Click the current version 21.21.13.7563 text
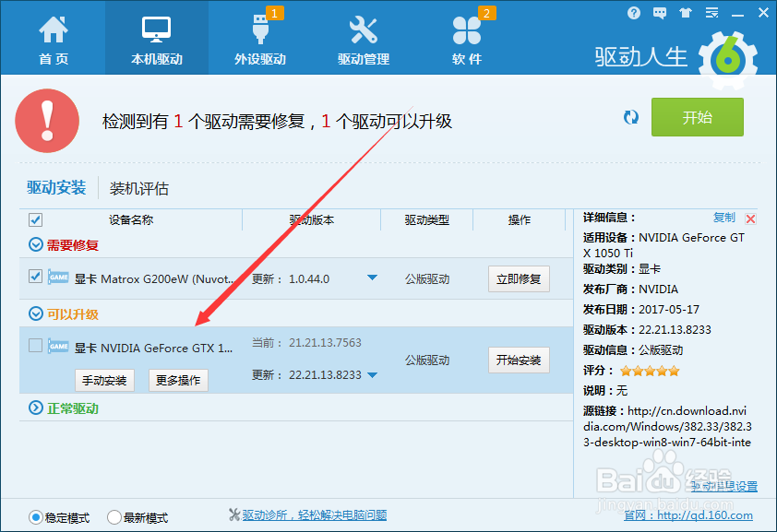This screenshot has height=532, width=777. pos(325,342)
